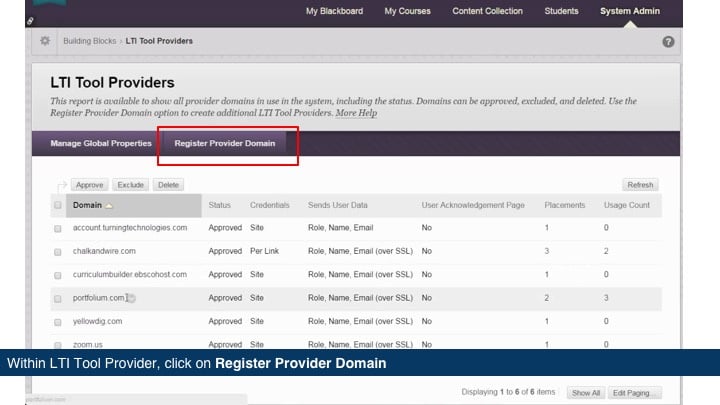Open the help question mark icon
Viewport: 720px width, 405px height.
click(x=668, y=42)
